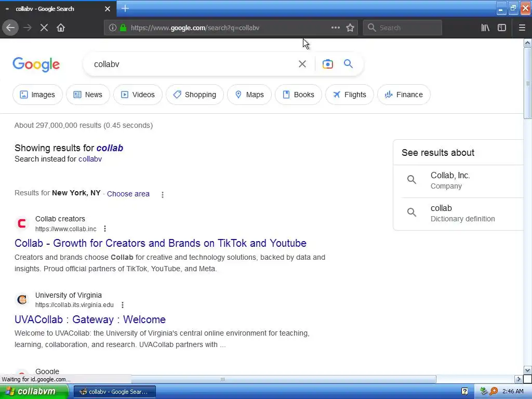Click the Google logo
This screenshot has width=532, height=399.
[36, 64]
